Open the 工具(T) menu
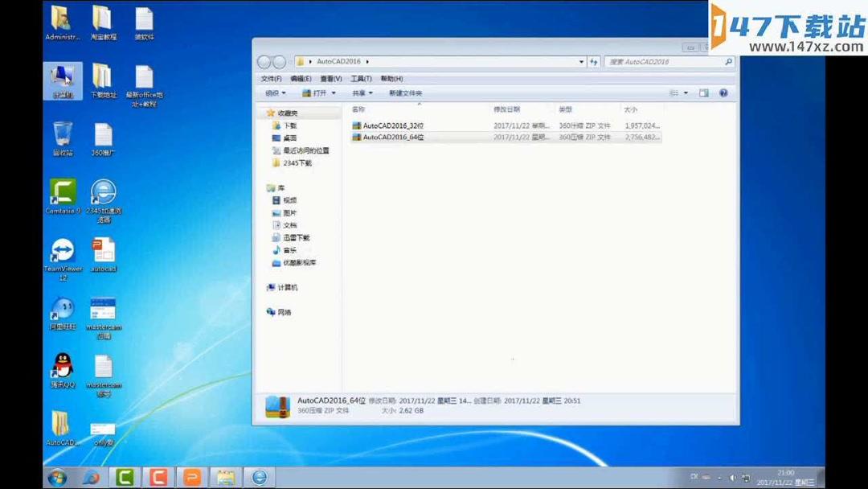The width and height of the screenshot is (868, 489). click(x=360, y=78)
